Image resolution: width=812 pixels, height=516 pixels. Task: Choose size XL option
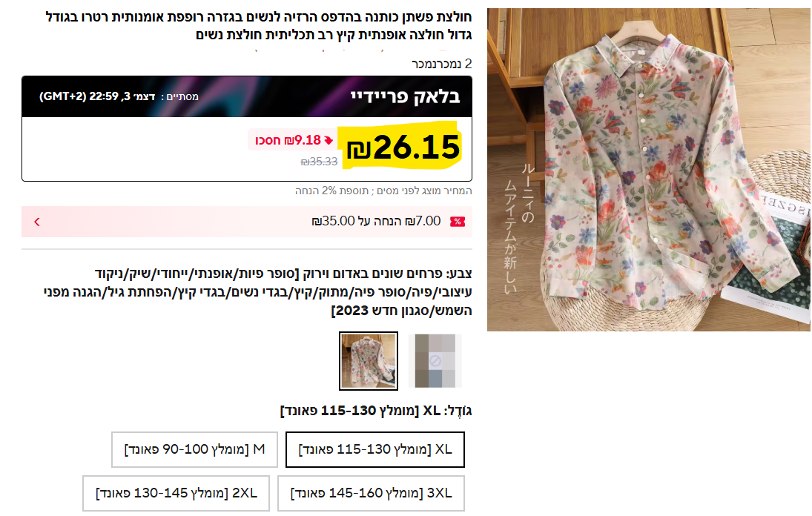[x=375, y=449]
